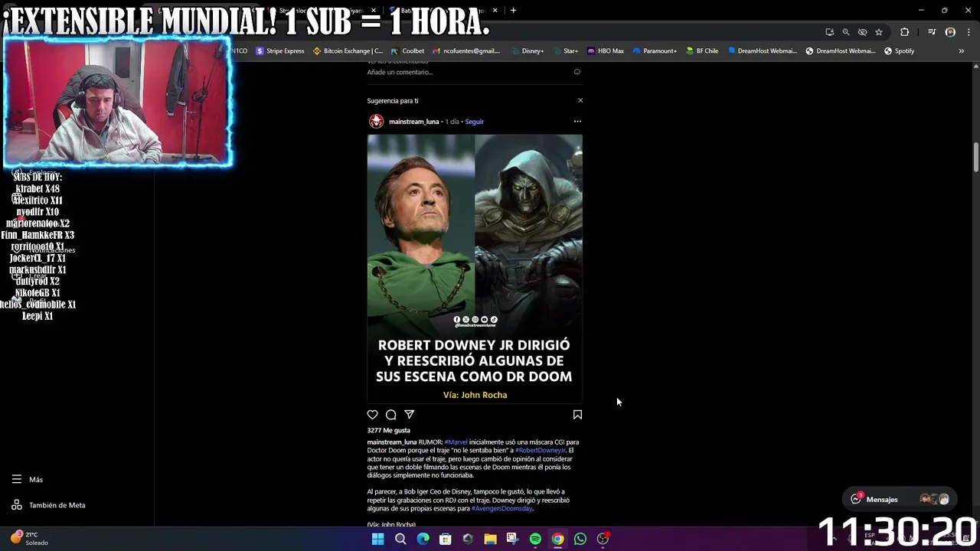Open Windows taskbar Search

pos(400,539)
